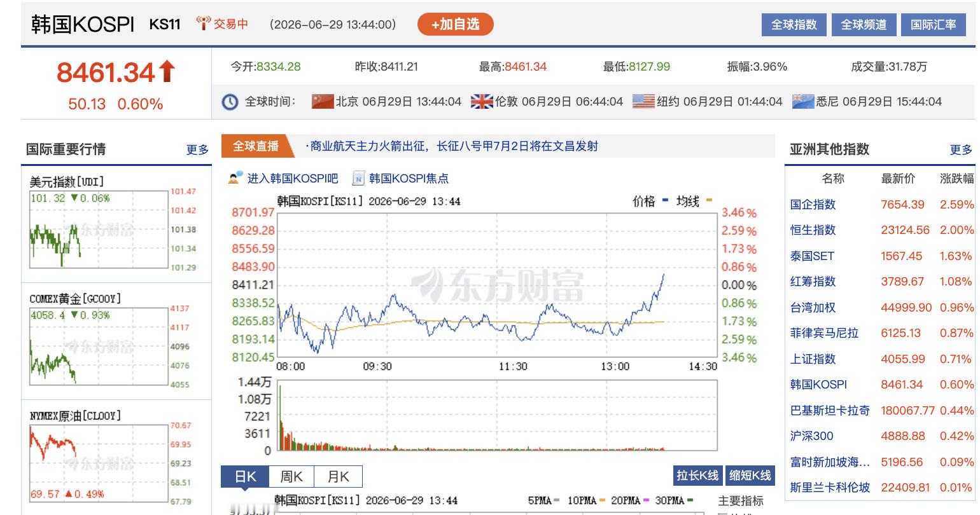Open the 台湾加权 index link
The width and height of the screenshot is (980, 515).
click(813, 308)
